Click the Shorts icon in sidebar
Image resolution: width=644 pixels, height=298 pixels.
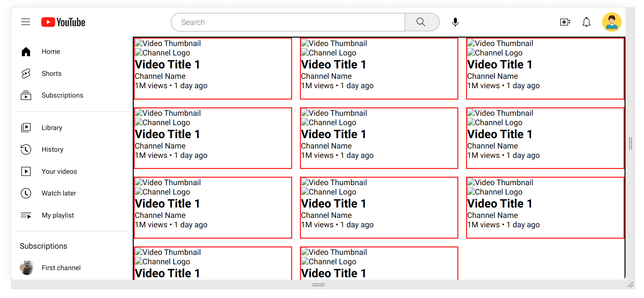point(26,74)
